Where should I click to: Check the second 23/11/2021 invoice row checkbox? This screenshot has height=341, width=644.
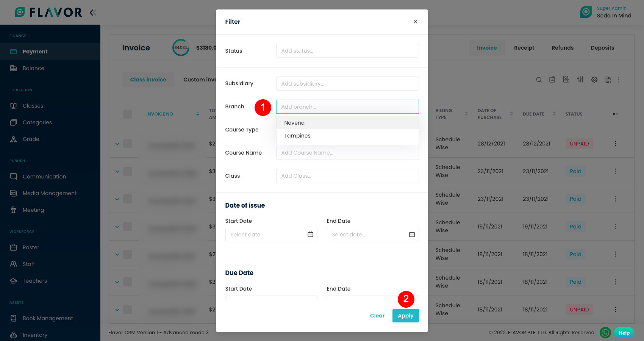coord(128,199)
